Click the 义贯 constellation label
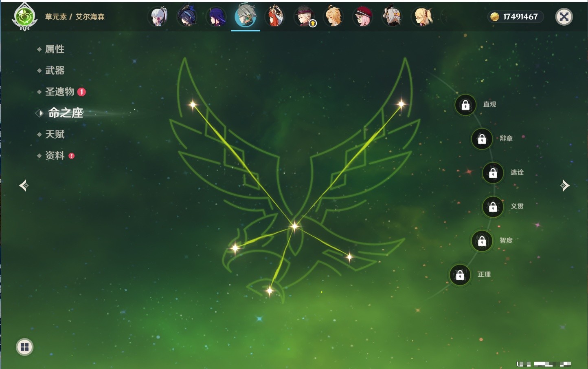The width and height of the screenshot is (588, 369). coord(517,206)
